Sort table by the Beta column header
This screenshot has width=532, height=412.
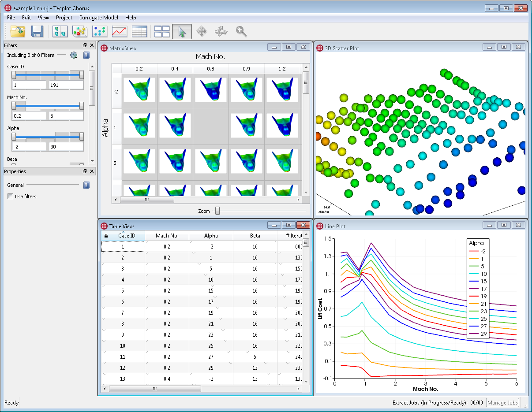[x=255, y=236]
